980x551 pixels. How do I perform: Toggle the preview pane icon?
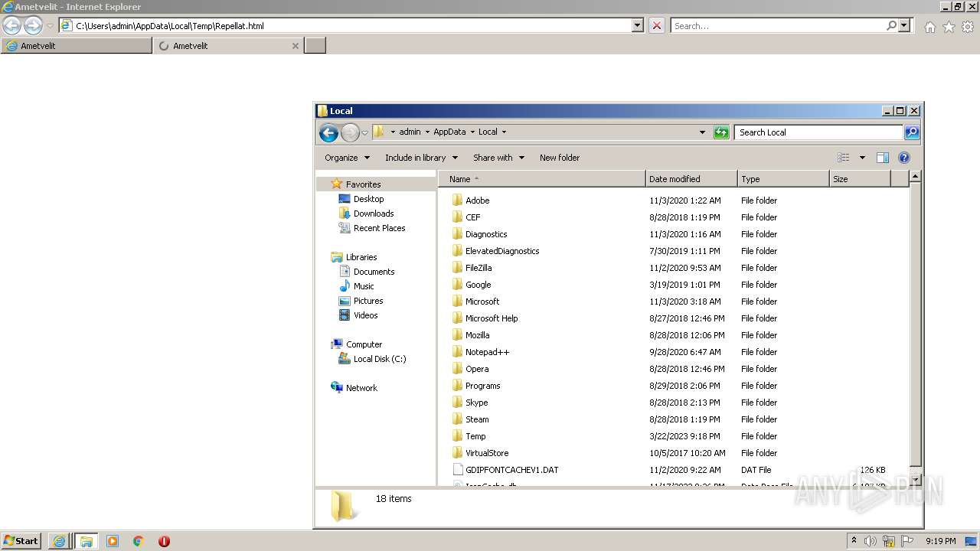click(x=883, y=158)
